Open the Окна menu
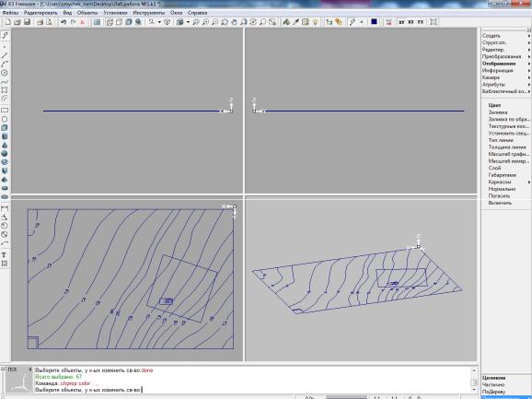Screen dimensions: 532x399 (x=177, y=13)
